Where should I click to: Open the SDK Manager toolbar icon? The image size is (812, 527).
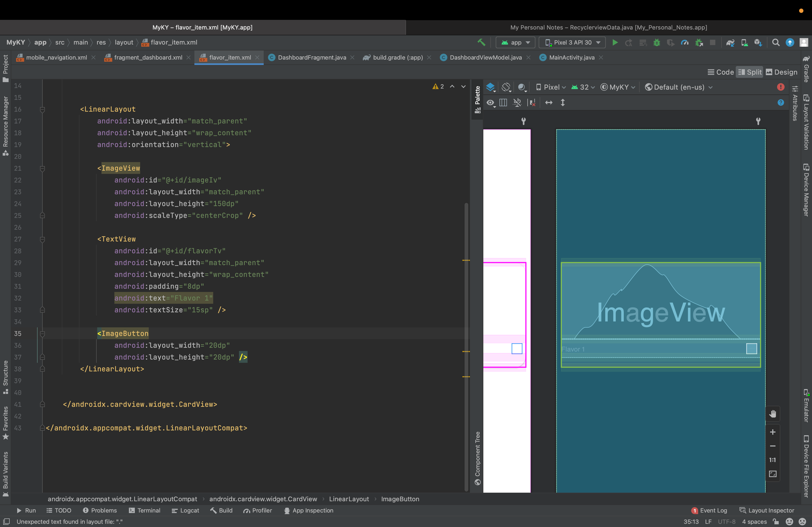[758, 42]
